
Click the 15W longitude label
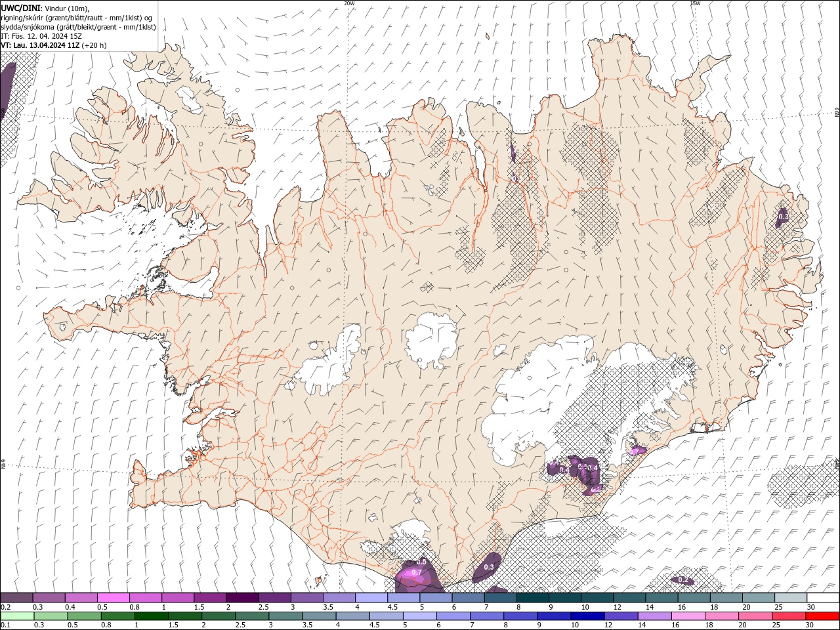coord(695,3)
